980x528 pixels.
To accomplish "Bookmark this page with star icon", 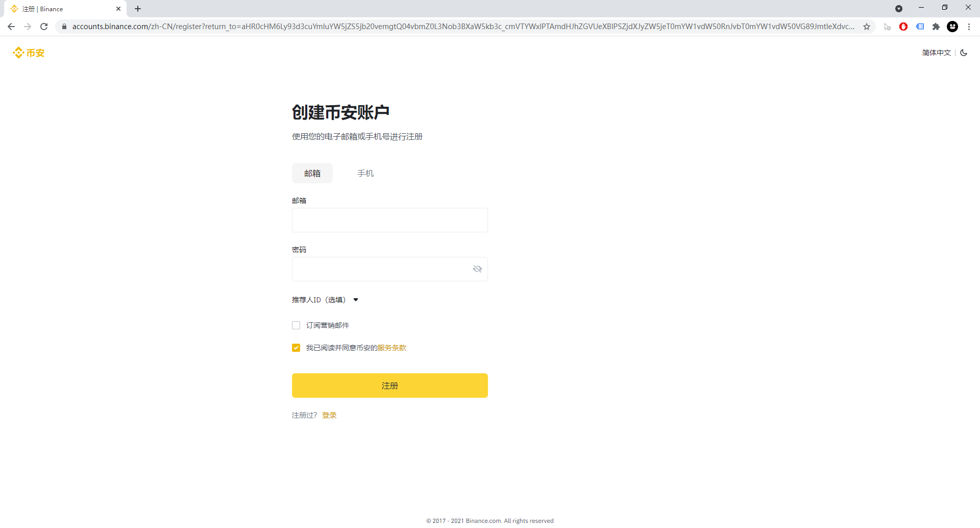I will [867, 27].
